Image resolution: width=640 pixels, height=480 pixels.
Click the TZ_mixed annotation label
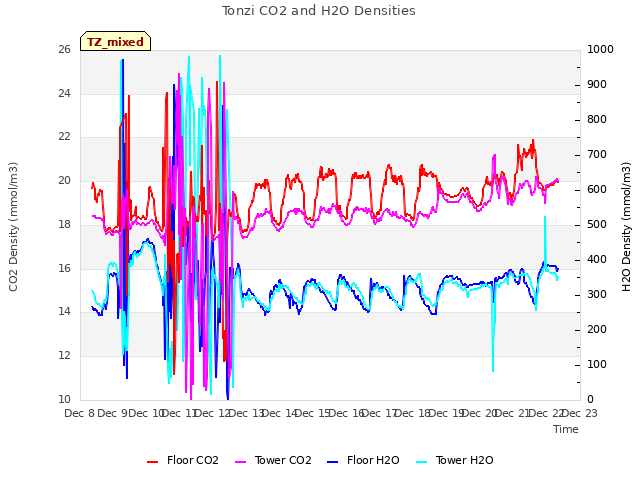pyautogui.click(x=116, y=41)
